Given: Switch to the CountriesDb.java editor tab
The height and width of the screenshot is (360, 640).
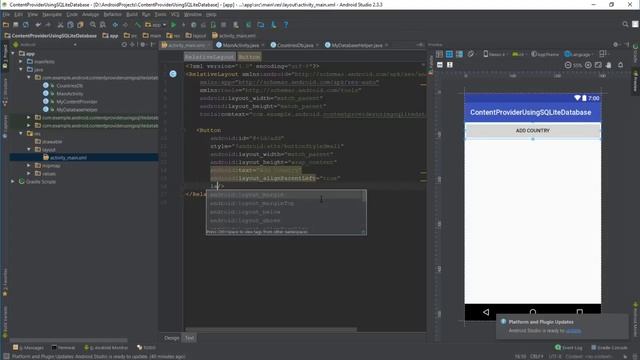Looking at the screenshot, I should [294, 45].
